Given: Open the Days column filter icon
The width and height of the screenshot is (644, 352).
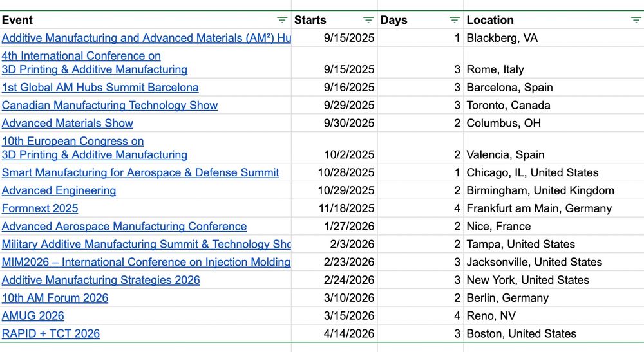Looking at the screenshot, I should (455, 20).
